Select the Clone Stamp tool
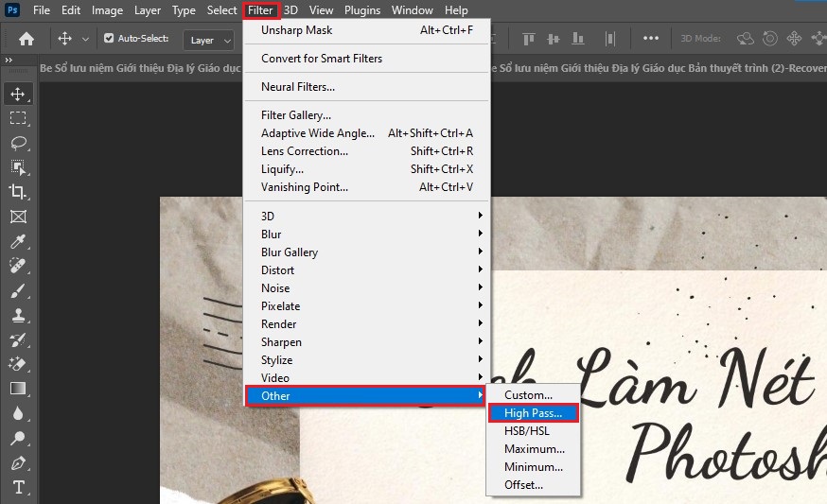 pyautogui.click(x=18, y=315)
